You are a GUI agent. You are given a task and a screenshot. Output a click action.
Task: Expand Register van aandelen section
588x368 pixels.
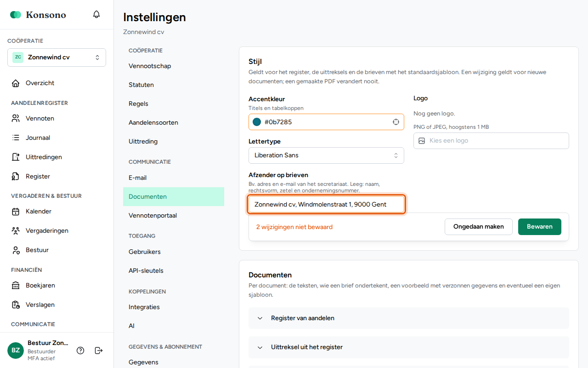coord(409,318)
